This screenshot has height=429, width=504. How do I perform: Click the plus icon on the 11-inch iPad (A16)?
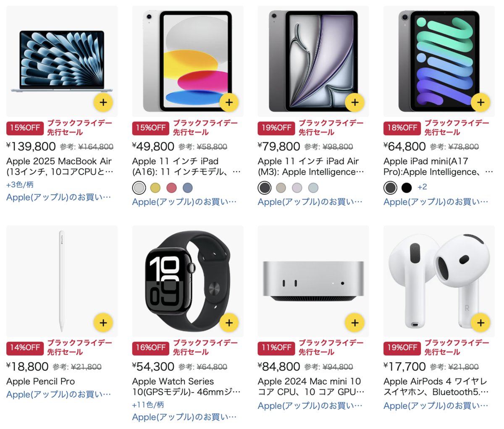point(229,102)
